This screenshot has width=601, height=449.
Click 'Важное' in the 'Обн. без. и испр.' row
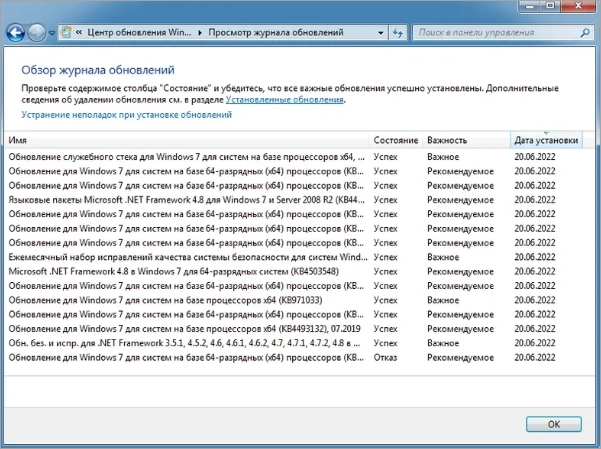[443, 343]
